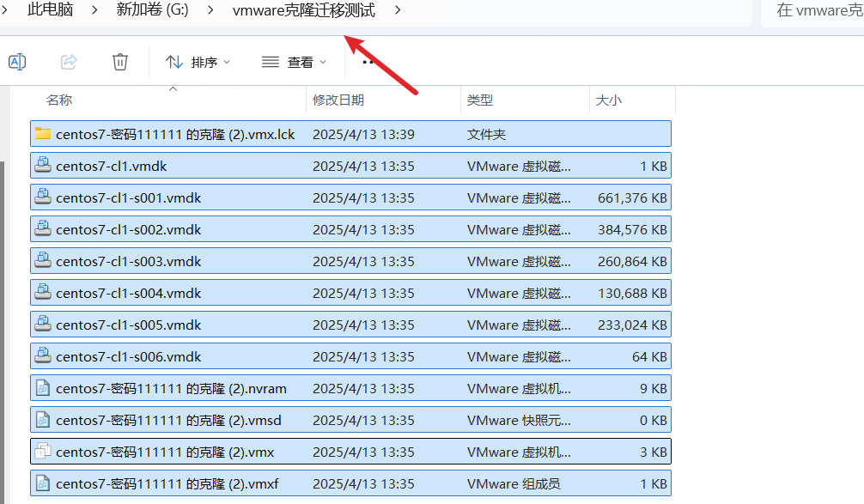Sort by the 修改日期 column header

[x=338, y=100]
